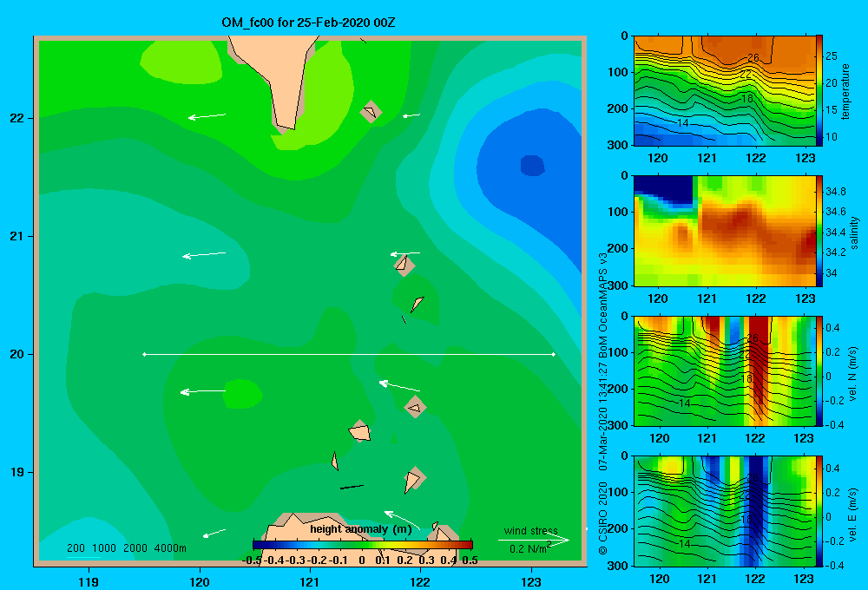Click the longitude label "121" on main map
Image resolution: width=868 pixels, height=590 pixels.
click(310, 581)
